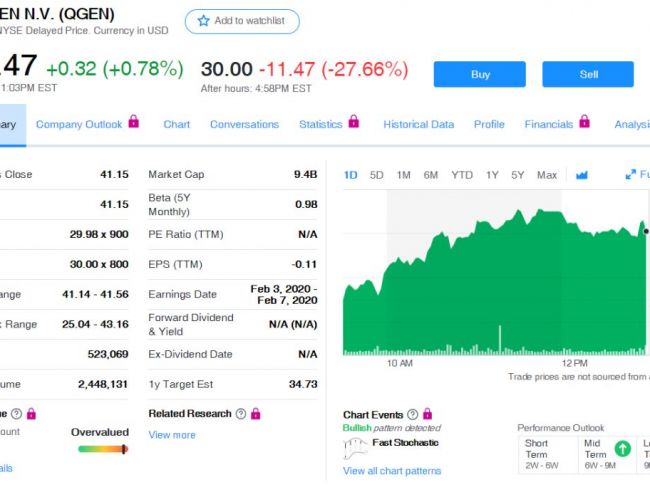Select the Max chart range
This screenshot has width=650, height=487.
[x=547, y=175]
